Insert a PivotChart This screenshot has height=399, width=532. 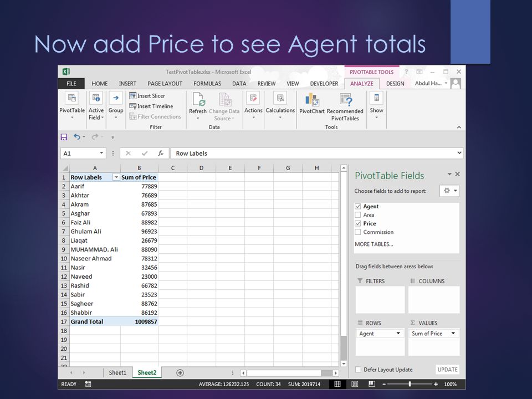coord(312,104)
